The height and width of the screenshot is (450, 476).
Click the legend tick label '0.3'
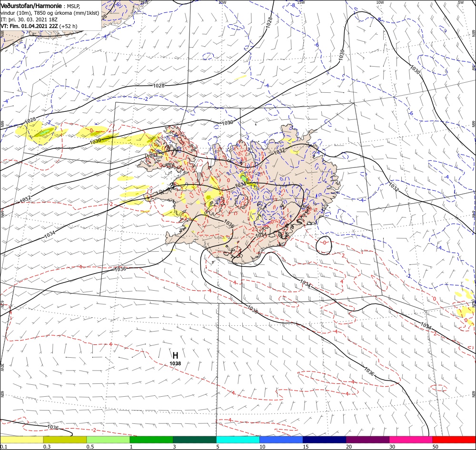pyautogui.click(x=47, y=447)
